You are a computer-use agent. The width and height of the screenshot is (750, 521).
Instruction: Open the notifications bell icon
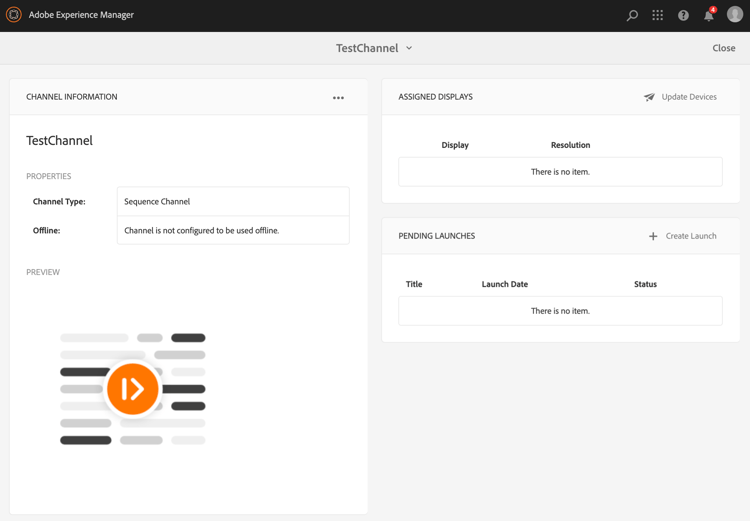click(x=709, y=15)
